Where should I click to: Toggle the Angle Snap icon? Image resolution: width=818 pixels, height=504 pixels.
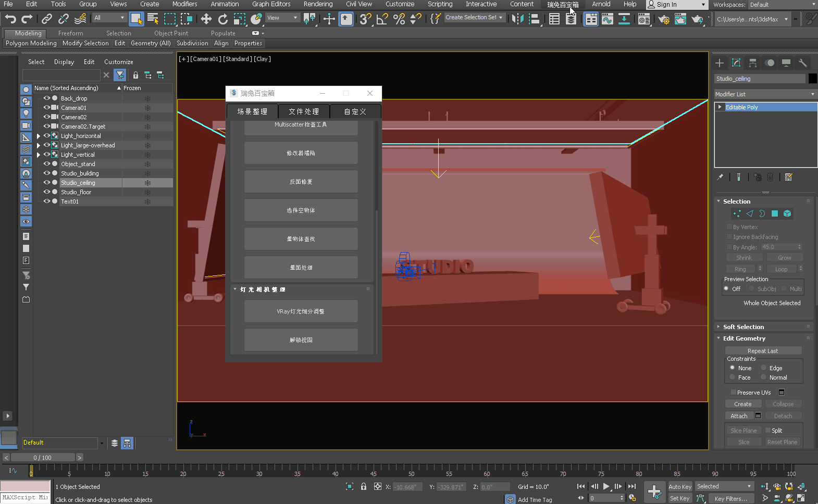pyautogui.click(x=382, y=19)
